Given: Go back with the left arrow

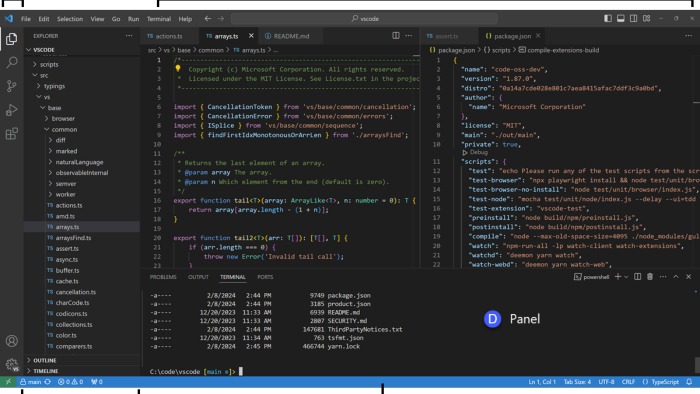Looking at the screenshot, I should 208,18.
